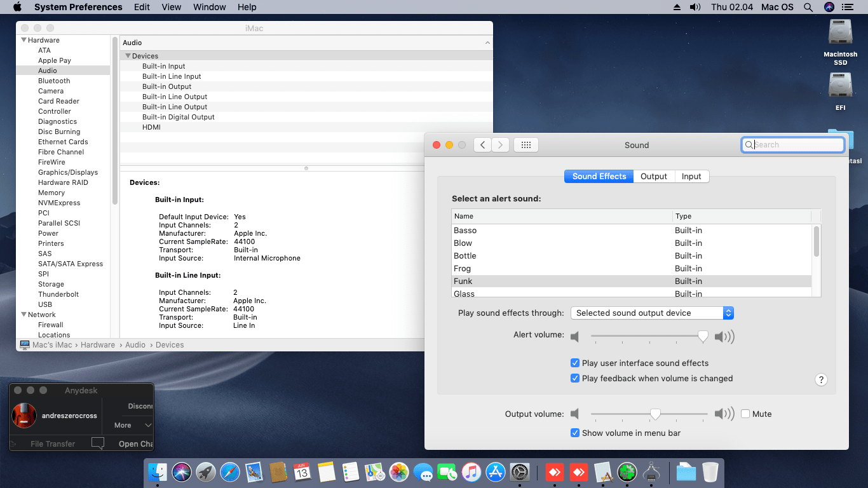The height and width of the screenshot is (488, 868).
Task: Open Play sound effects through dropdown
Action: click(x=652, y=313)
